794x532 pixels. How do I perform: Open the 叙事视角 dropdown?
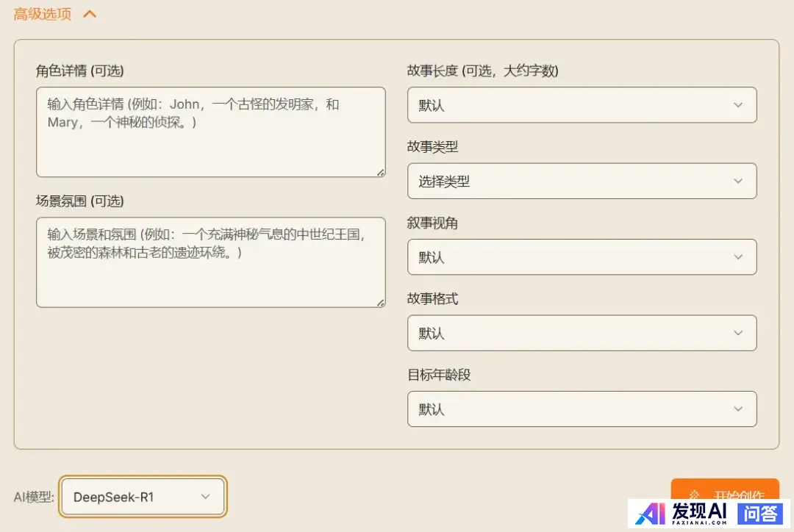(582, 256)
